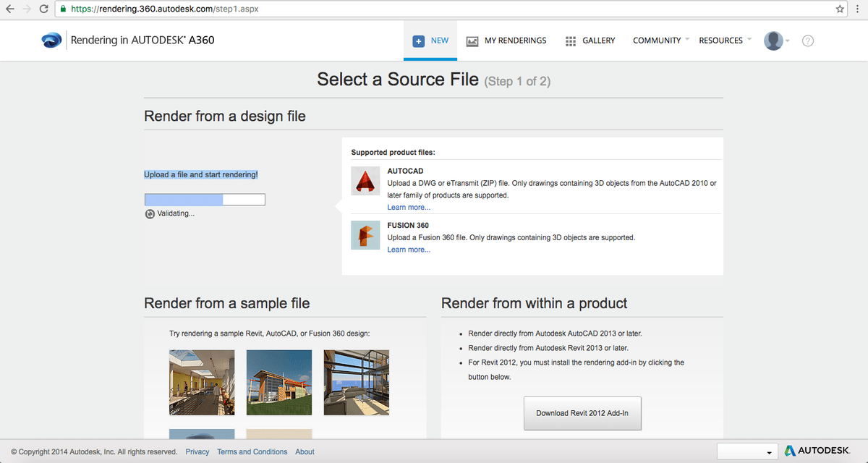Click the AutoCAD product icon

coord(365,181)
